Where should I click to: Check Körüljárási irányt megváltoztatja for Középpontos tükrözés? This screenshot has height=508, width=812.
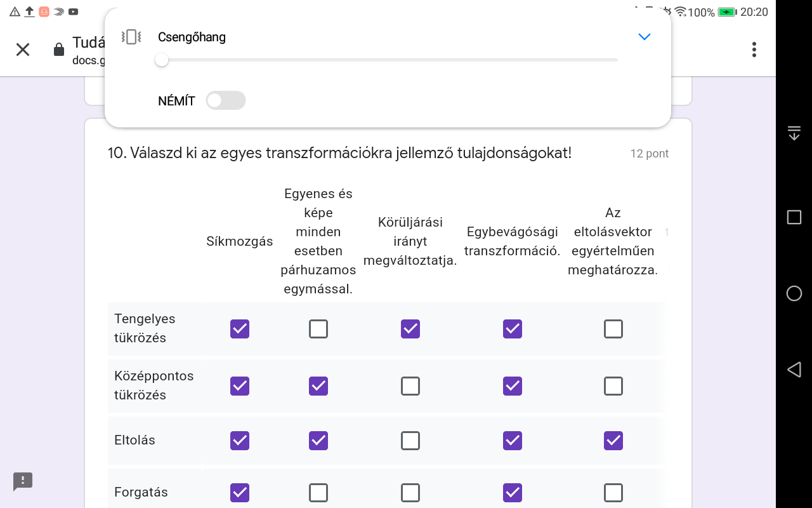click(x=410, y=386)
